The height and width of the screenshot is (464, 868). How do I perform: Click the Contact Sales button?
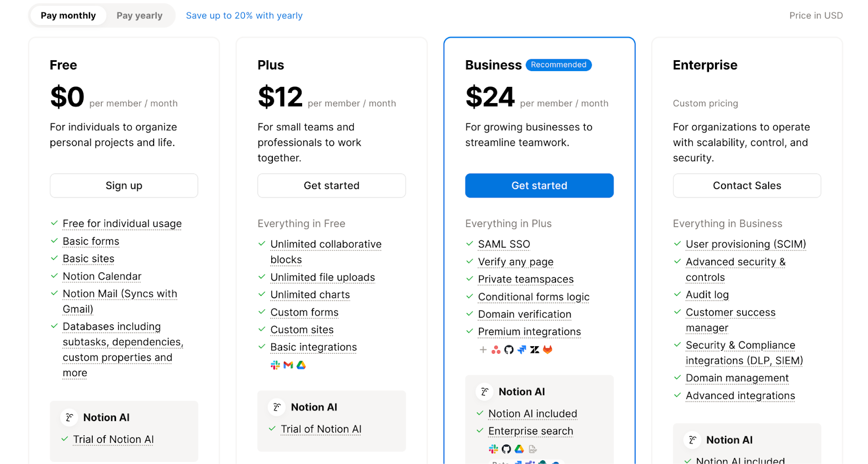747,186
